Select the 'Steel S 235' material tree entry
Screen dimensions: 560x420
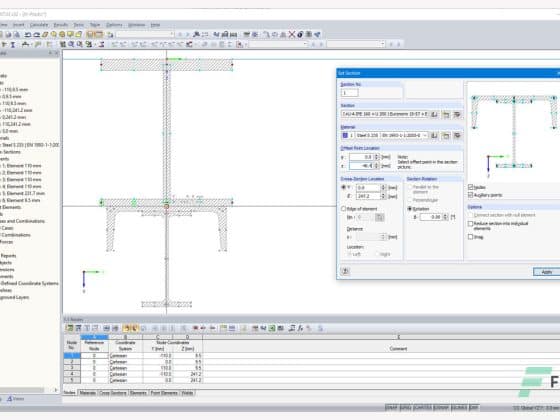coord(30,145)
